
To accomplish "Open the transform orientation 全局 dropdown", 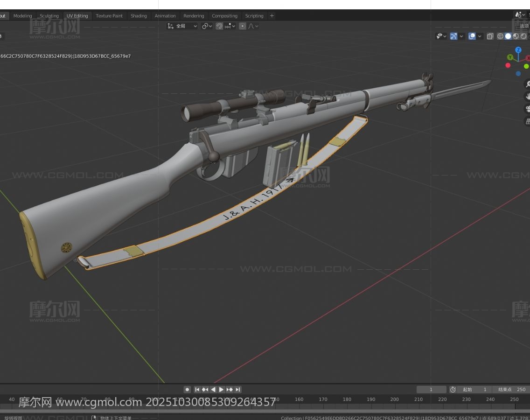I will [x=182, y=26].
